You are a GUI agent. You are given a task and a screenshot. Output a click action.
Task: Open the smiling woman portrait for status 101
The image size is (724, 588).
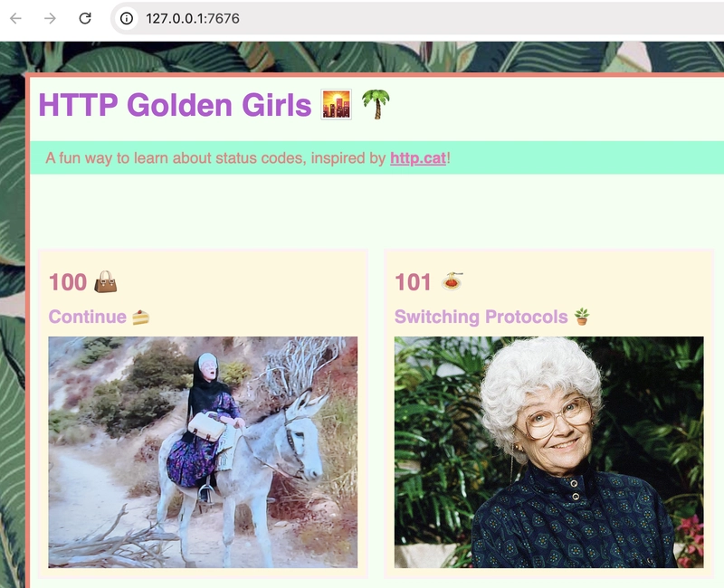tap(549, 451)
